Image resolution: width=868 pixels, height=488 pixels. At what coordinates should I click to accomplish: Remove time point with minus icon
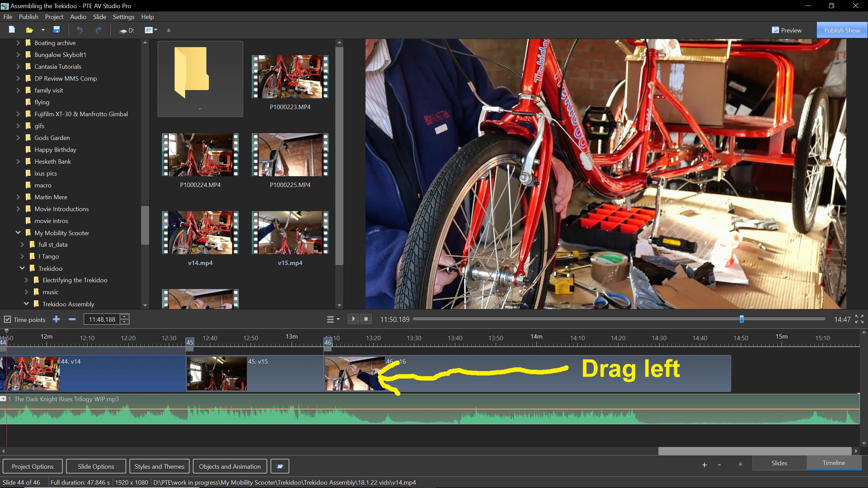tap(72, 319)
